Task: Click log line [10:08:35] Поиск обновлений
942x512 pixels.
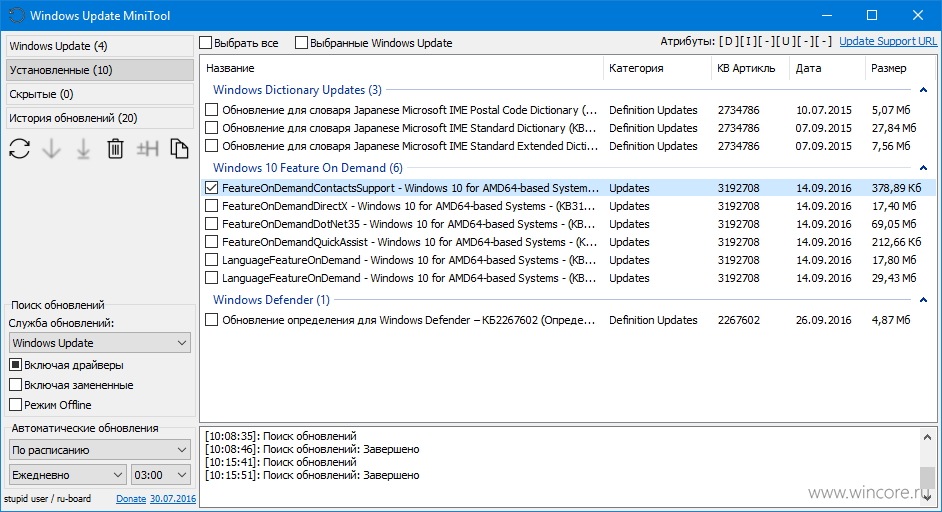Action: pyautogui.click(x=281, y=436)
